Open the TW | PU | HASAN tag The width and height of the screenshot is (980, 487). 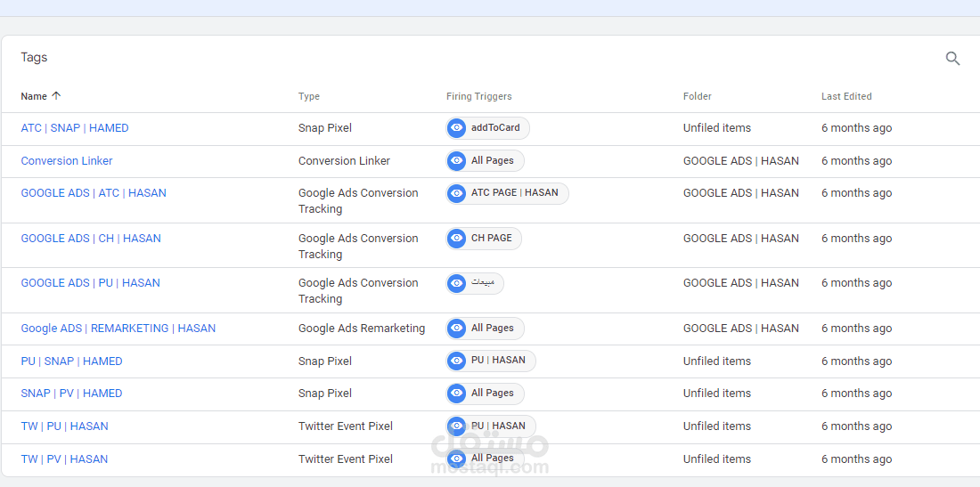(64, 426)
